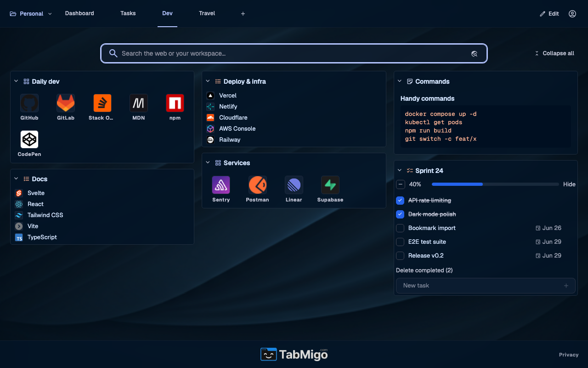Image resolution: width=588 pixels, height=368 pixels.
Task: Click the Vercel icon in Deploy & infra
Action: (x=210, y=96)
